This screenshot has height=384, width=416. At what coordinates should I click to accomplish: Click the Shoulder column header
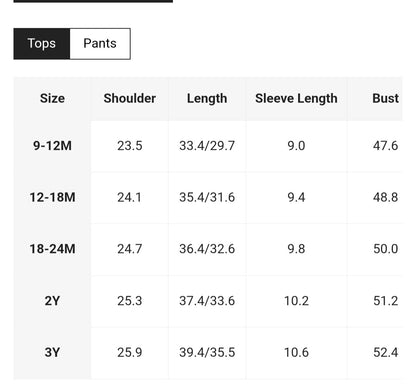click(x=130, y=98)
